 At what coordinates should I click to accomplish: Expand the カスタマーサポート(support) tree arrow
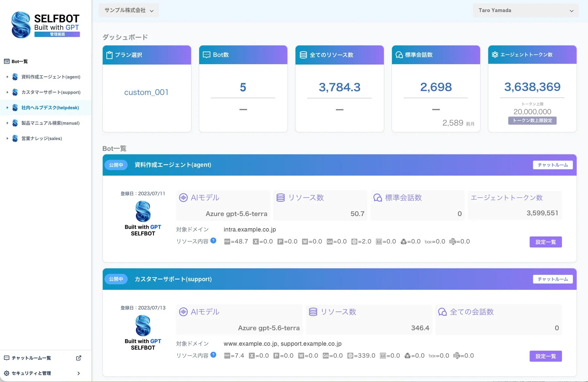pyautogui.click(x=7, y=92)
